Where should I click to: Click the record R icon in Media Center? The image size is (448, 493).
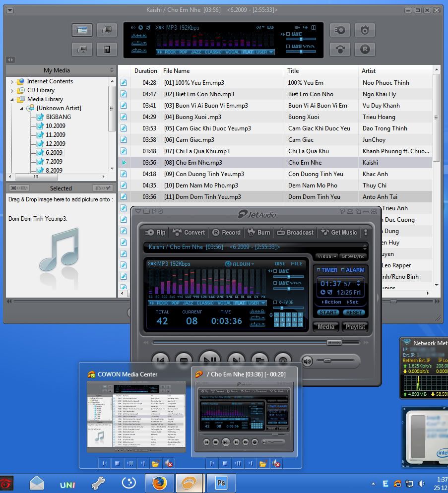tap(365, 50)
